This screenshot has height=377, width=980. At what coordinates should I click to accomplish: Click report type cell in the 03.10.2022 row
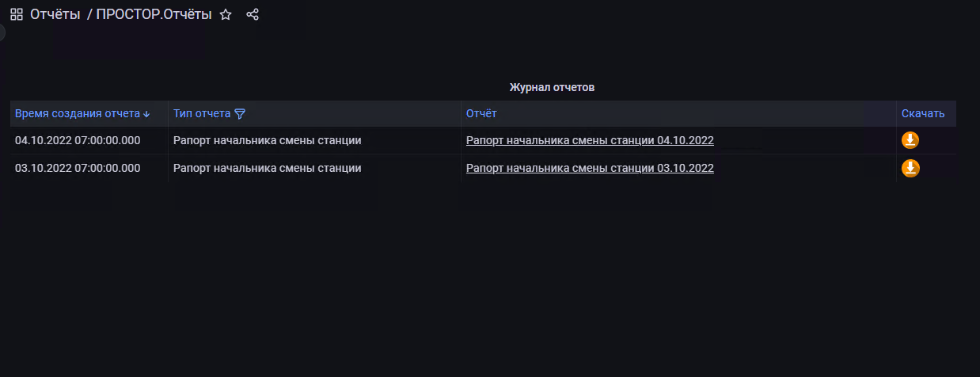pos(267,168)
